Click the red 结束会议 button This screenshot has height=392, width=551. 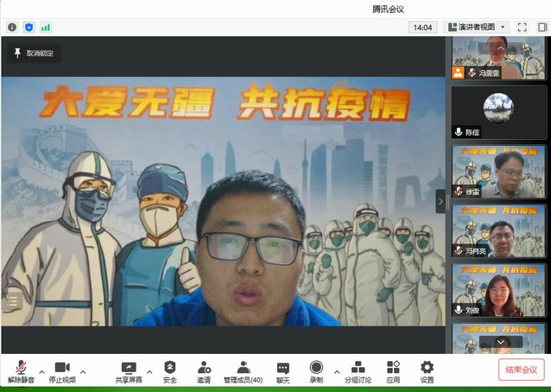(x=521, y=370)
